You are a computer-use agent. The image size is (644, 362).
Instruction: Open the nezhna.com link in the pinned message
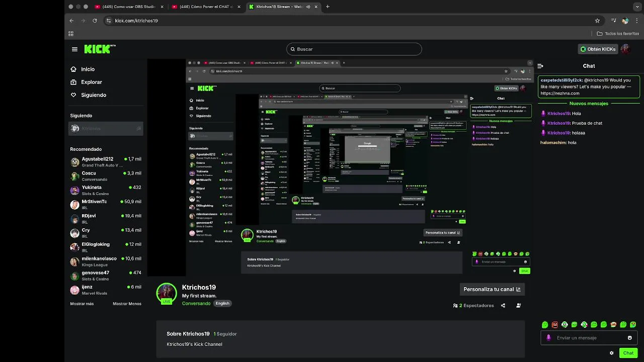(x=560, y=94)
